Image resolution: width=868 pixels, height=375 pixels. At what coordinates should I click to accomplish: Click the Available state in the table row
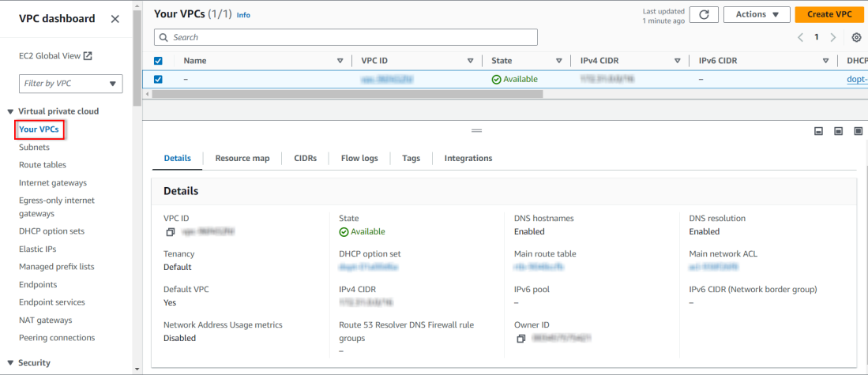[515, 79]
